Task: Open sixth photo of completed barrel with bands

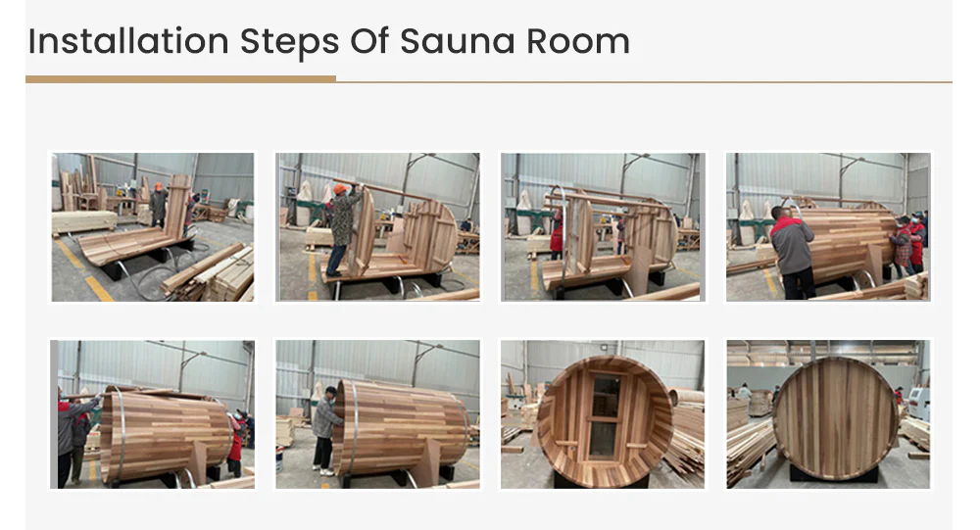Action: click(x=377, y=414)
